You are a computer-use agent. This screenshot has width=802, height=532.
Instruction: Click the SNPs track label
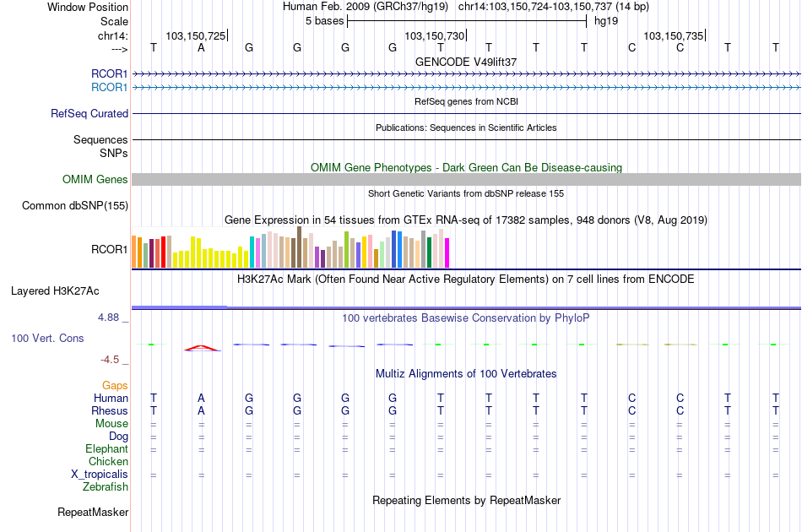(x=114, y=153)
